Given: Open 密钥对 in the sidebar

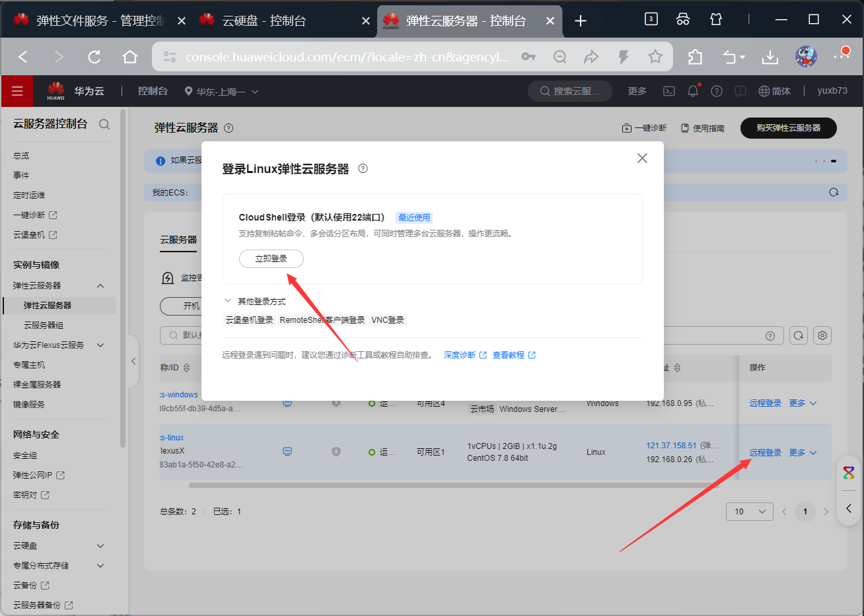Looking at the screenshot, I should coord(31,495).
